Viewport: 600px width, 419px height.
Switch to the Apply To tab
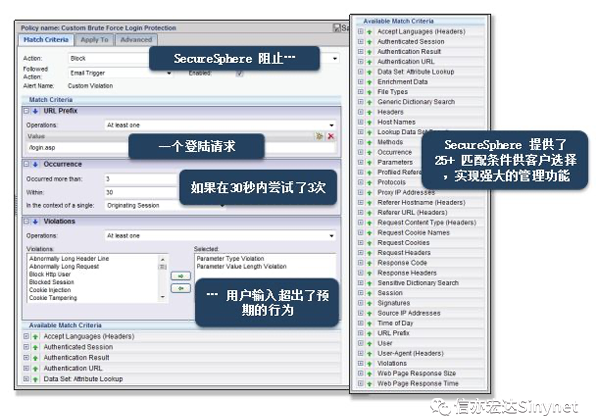pyautogui.click(x=95, y=40)
